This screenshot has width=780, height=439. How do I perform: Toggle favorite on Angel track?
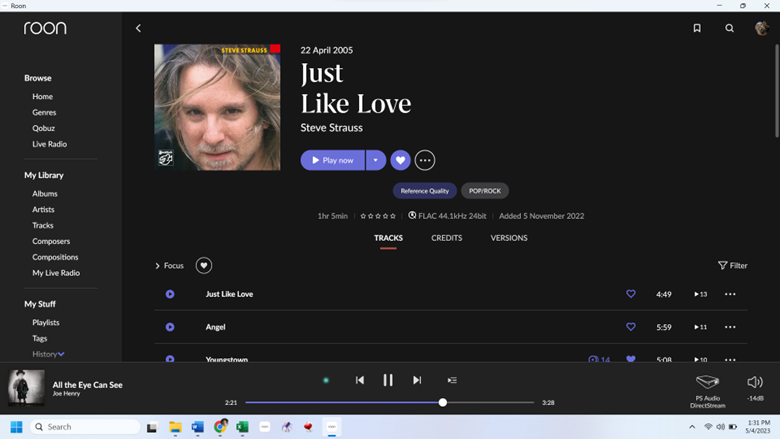click(x=631, y=327)
